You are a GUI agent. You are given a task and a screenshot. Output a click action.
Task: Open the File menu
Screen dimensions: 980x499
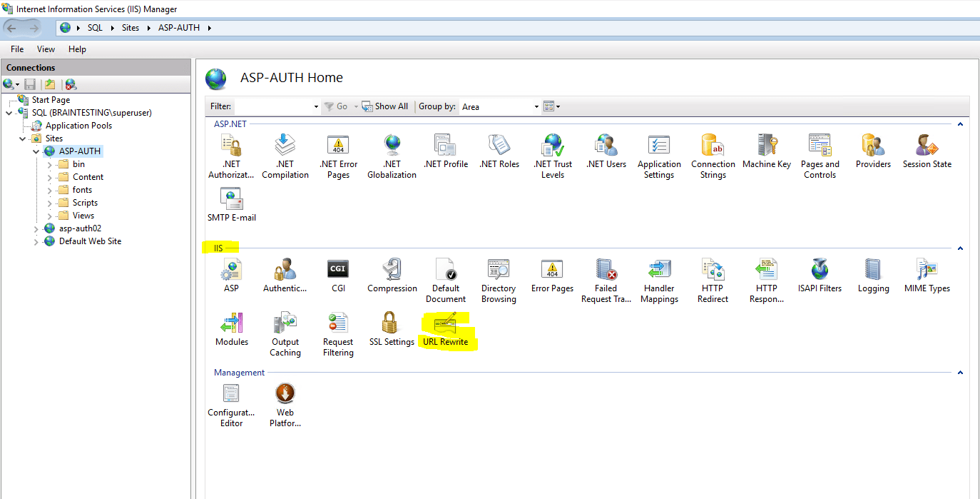pyautogui.click(x=17, y=49)
